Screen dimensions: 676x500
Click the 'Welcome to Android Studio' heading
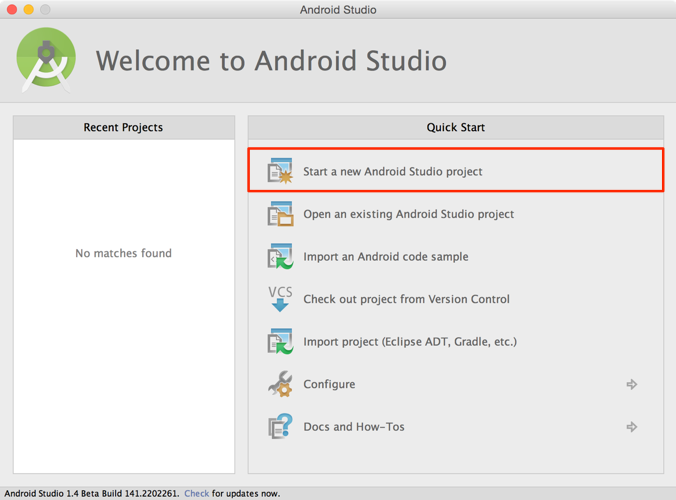pyautogui.click(x=271, y=60)
